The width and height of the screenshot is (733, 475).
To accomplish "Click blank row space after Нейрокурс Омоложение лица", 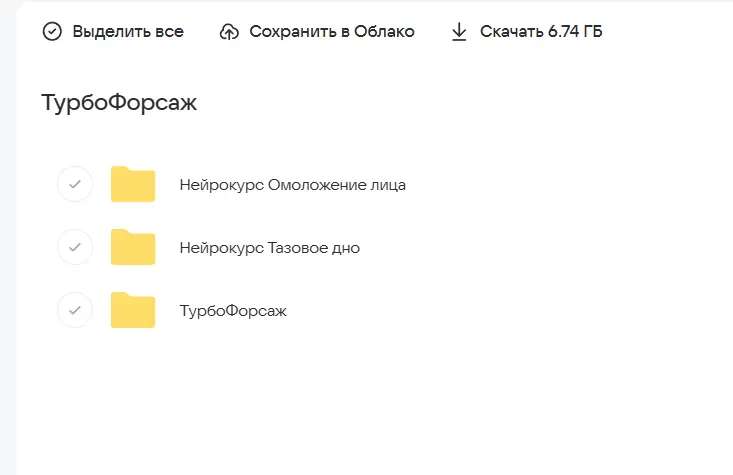I will [561, 184].
